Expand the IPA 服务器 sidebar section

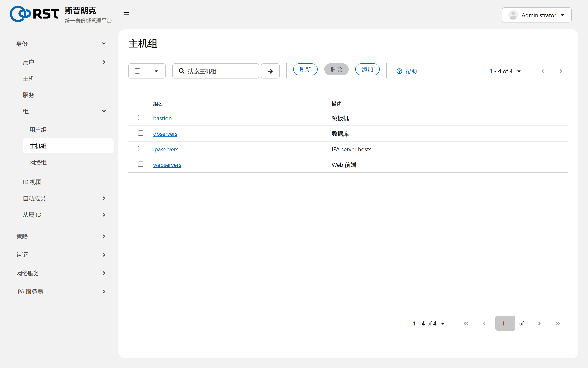[61, 291]
